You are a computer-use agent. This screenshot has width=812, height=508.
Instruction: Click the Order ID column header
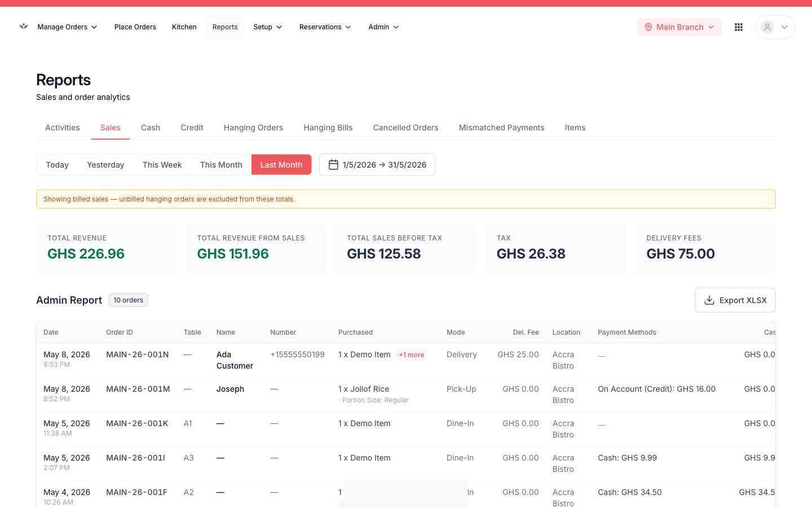point(120,332)
